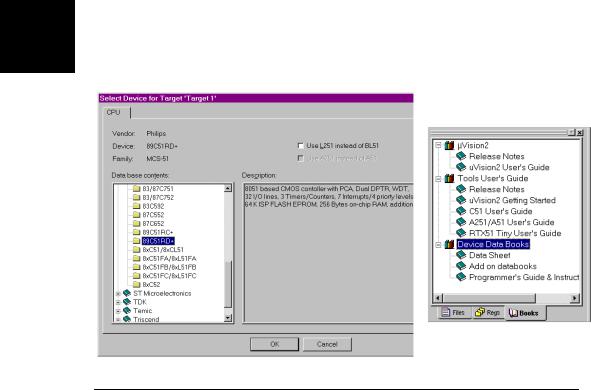Cancel the Select Device dialog
The width and height of the screenshot is (591, 390).
tap(327, 344)
